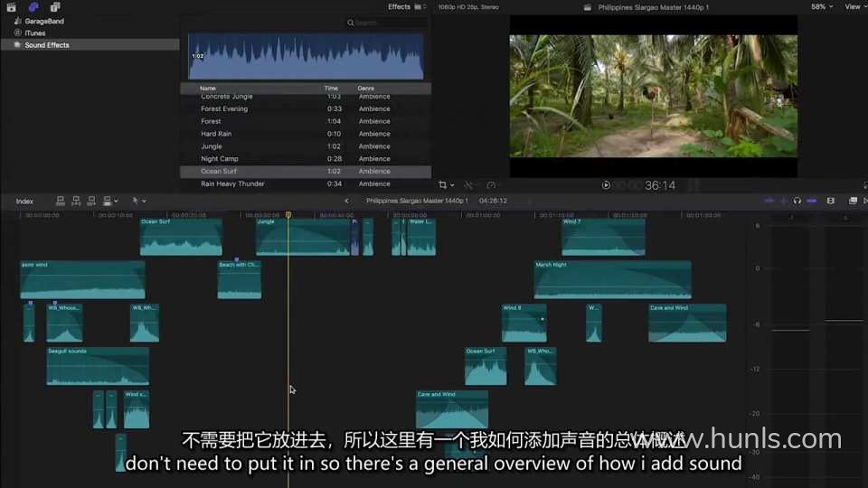Click the audio preview waveform
The image size is (868, 488).
306,56
